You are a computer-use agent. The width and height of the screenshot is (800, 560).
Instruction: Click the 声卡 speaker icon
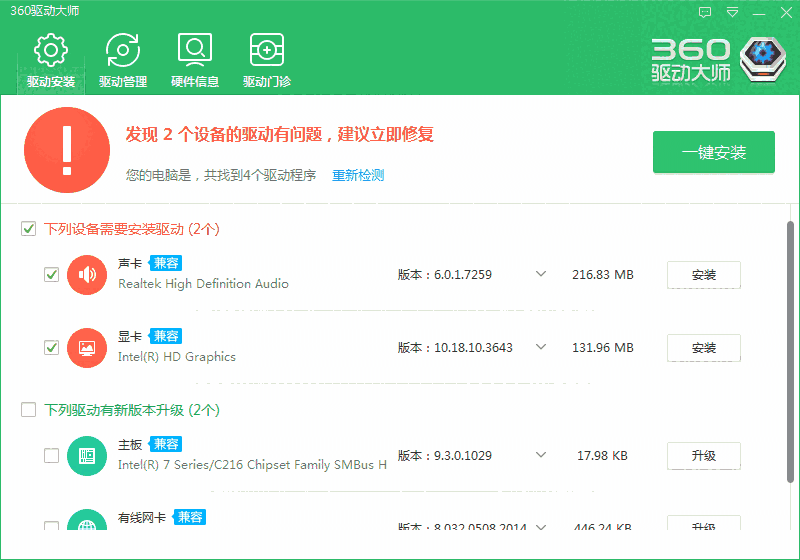click(x=87, y=275)
